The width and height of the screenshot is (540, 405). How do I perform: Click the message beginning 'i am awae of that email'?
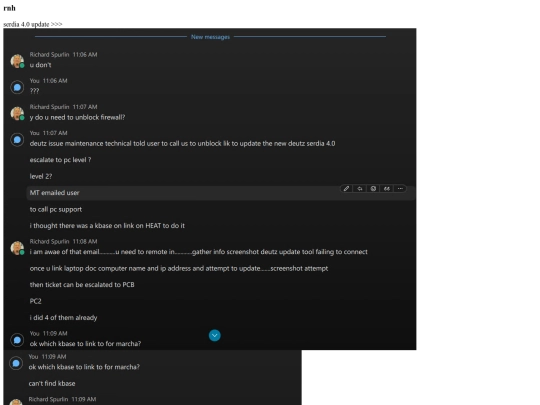tap(198, 252)
